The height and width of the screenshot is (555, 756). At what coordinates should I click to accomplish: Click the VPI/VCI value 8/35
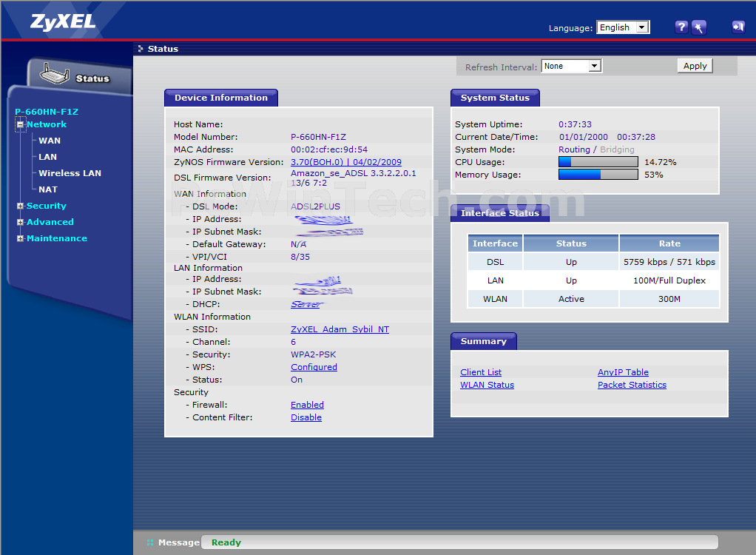[300, 257]
